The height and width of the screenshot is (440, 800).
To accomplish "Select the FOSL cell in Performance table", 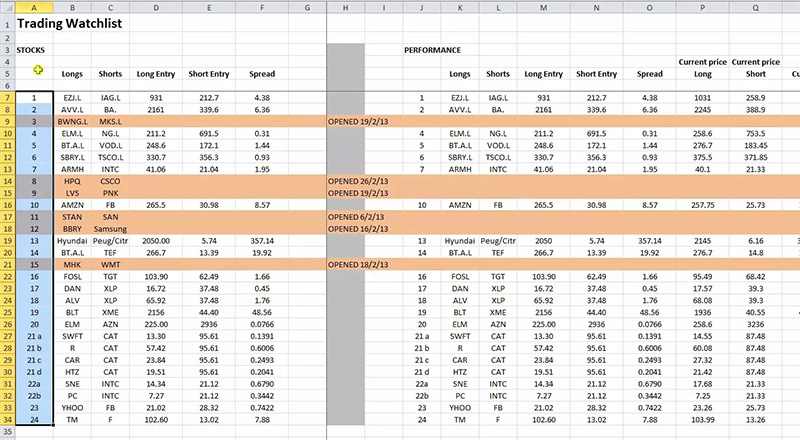I will [x=460, y=277].
